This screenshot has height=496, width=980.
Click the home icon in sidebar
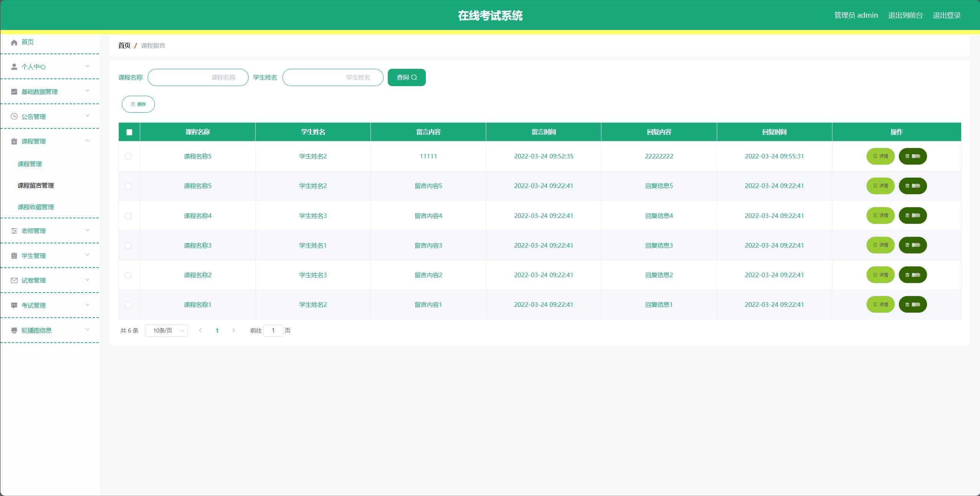pyautogui.click(x=14, y=42)
